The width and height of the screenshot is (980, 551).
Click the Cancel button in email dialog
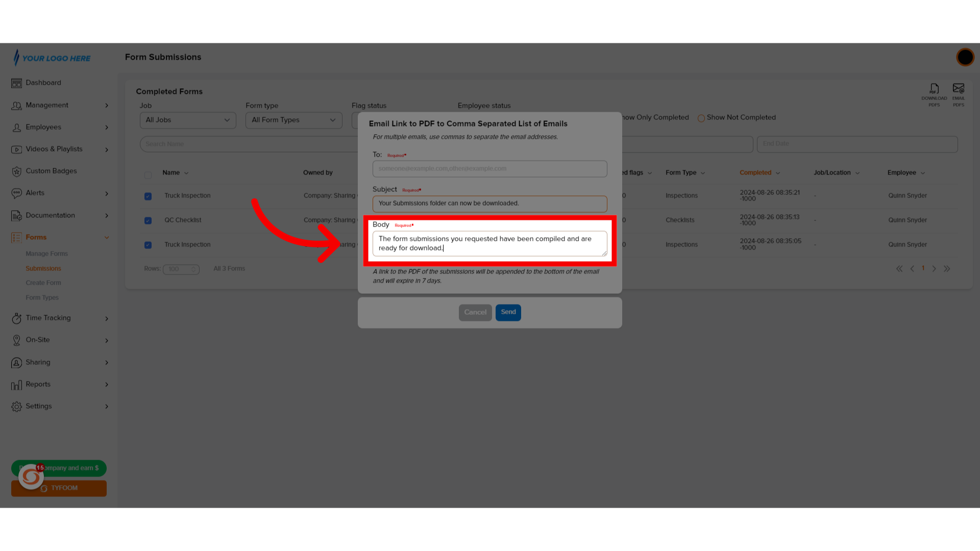click(475, 312)
